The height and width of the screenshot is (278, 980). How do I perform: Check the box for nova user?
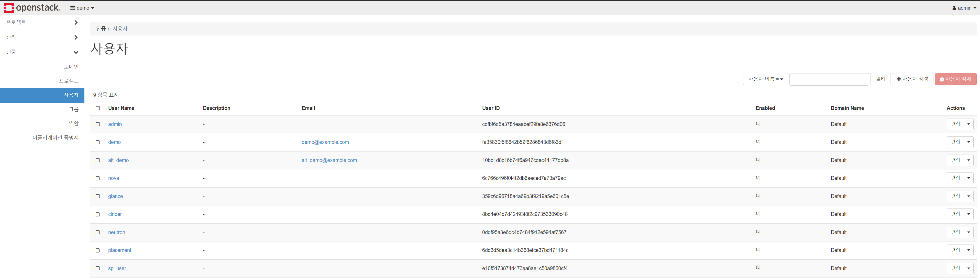point(98,178)
